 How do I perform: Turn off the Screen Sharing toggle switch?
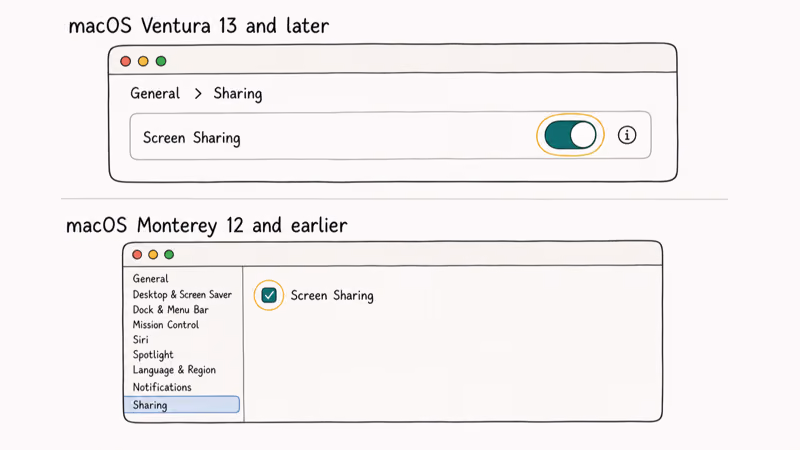[x=570, y=135]
